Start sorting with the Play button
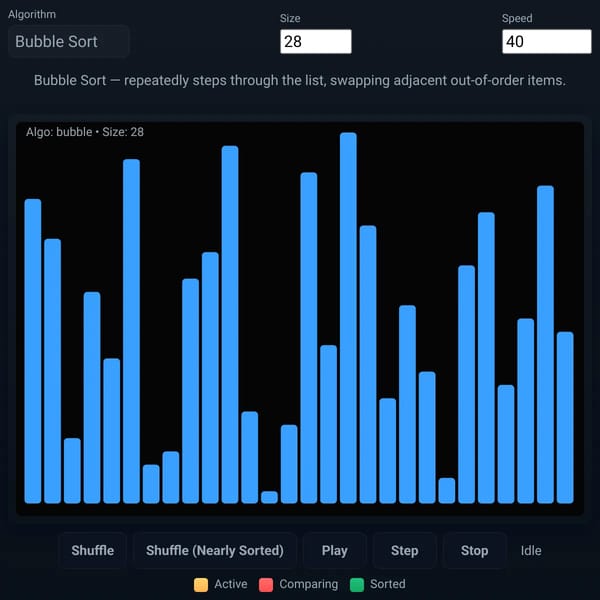This screenshot has width=600, height=600. point(335,550)
